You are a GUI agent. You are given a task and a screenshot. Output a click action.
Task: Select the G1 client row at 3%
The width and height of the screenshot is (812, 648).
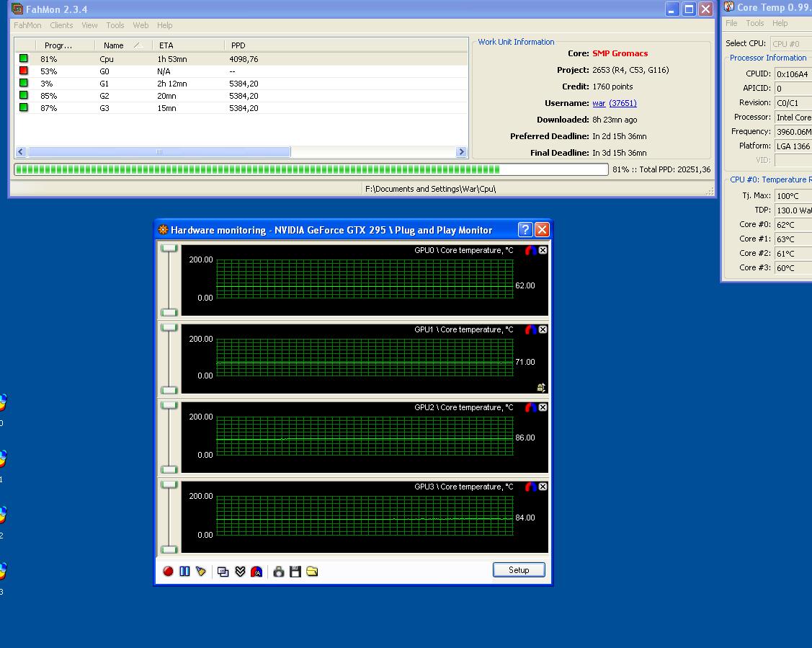(x=241, y=84)
